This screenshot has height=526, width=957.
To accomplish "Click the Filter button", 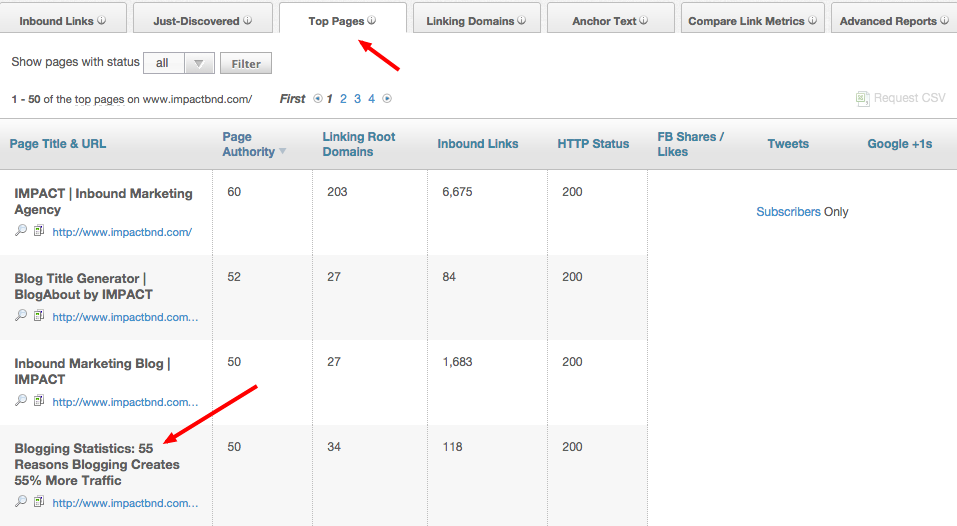I will tap(246, 63).
